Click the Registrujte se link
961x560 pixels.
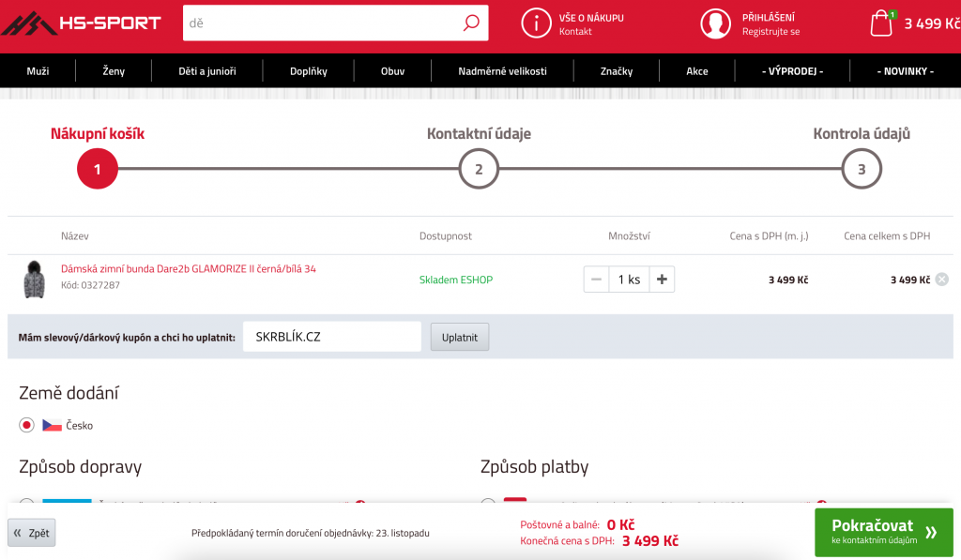coord(771,31)
